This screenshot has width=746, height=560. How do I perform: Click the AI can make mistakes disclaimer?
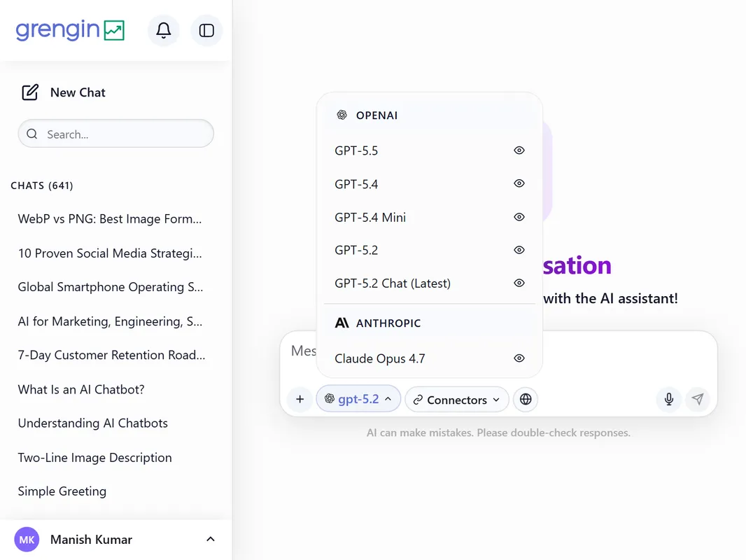498,433
